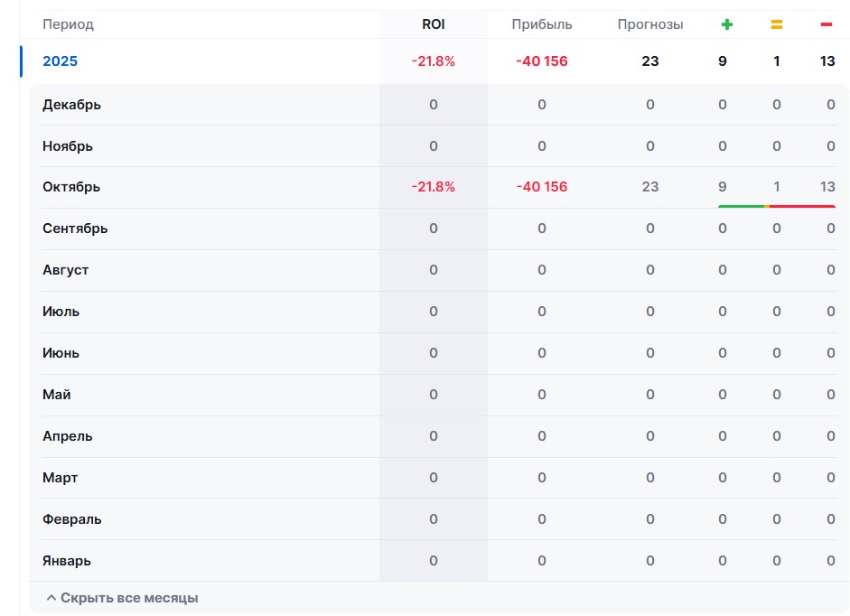The width and height of the screenshot is (850, 616).
Task: Sort by ROI column header
Action: click(434, 24)
